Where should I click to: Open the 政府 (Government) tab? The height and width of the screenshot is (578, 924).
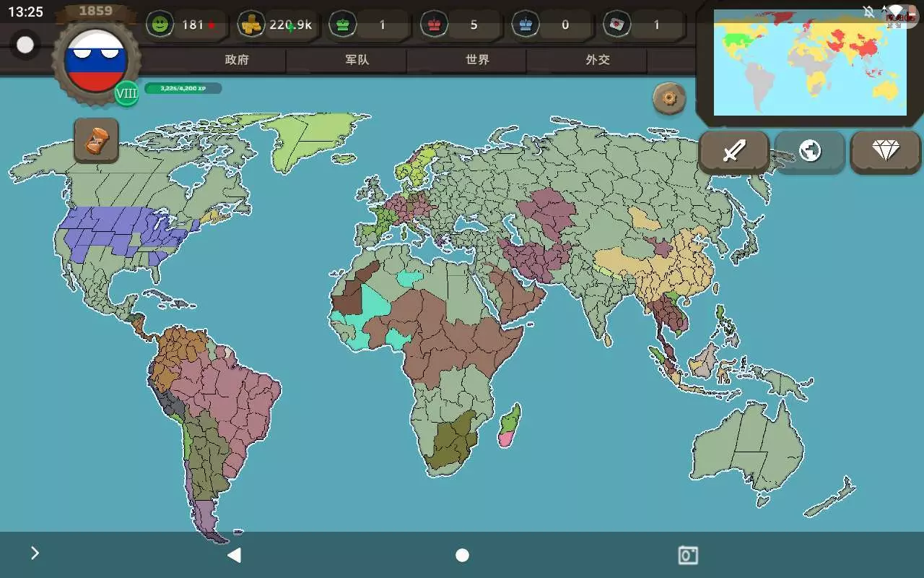pyautogui.click(x=237, y=60)
